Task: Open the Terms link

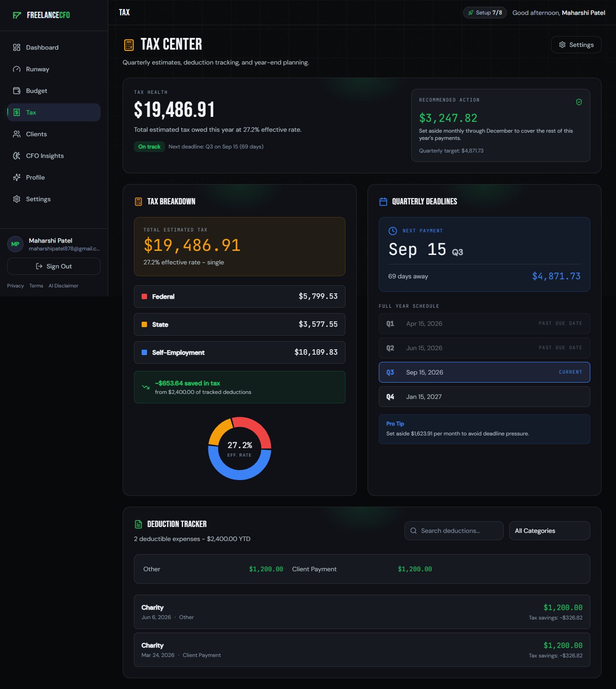Action: point(36,286)
